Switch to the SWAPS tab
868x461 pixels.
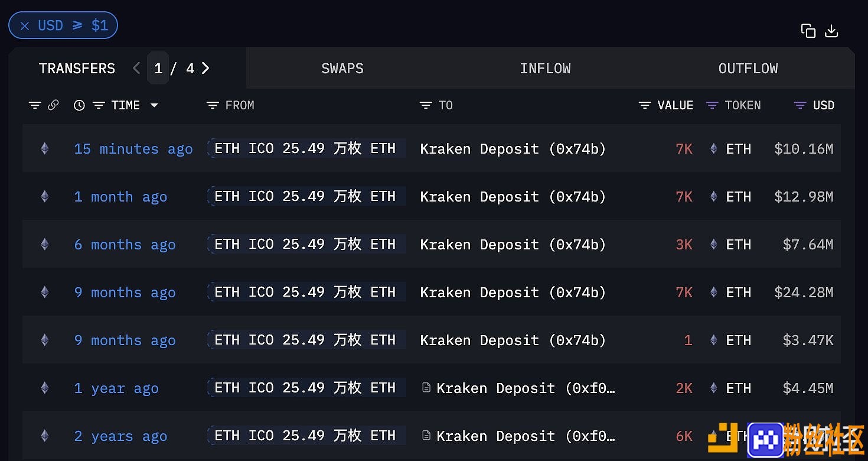pos(342,69)
